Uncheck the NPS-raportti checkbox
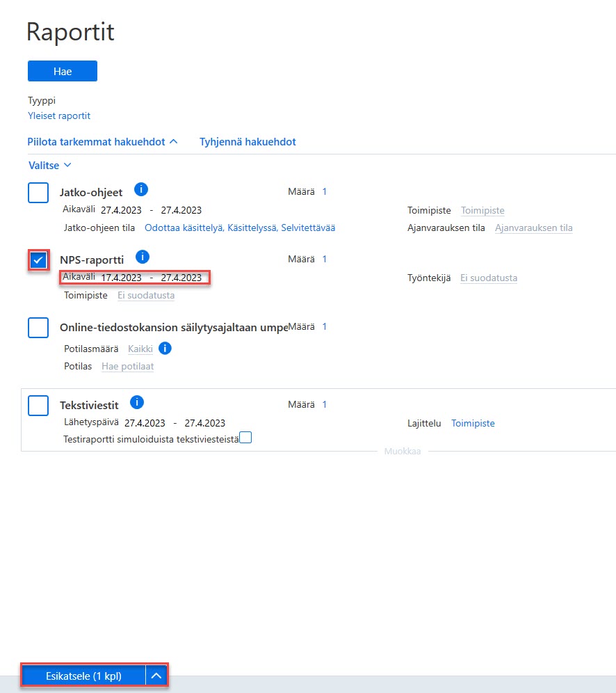Image resolution: width=616 pixels, height=693 pixels. tap(38, 260)
